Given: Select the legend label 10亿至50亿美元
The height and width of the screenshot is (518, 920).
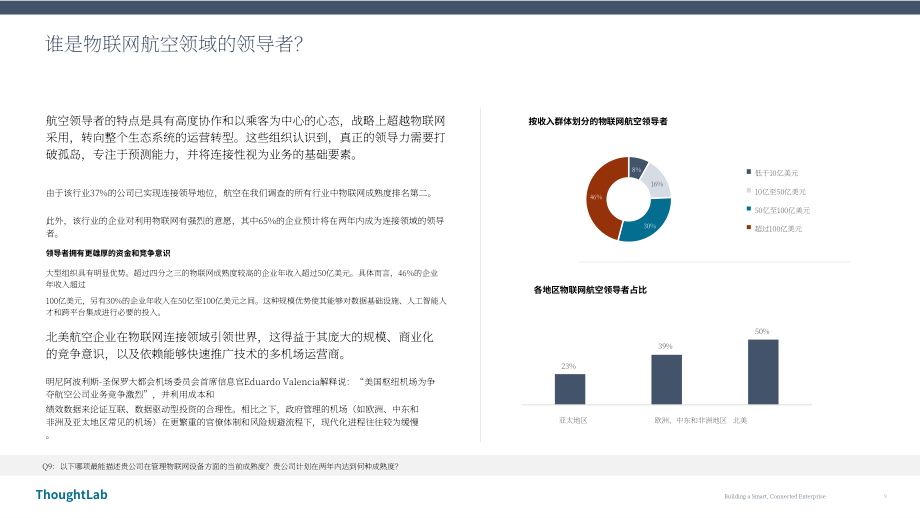Looking at the screenshot, I should (x=780, y=192).
